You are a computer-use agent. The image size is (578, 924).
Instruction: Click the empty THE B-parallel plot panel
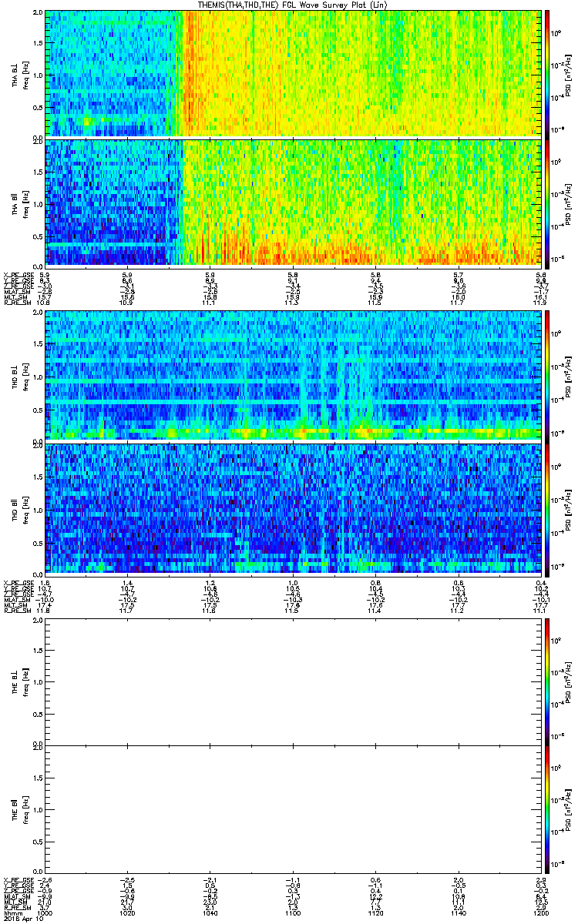click(x=292, y=808)
